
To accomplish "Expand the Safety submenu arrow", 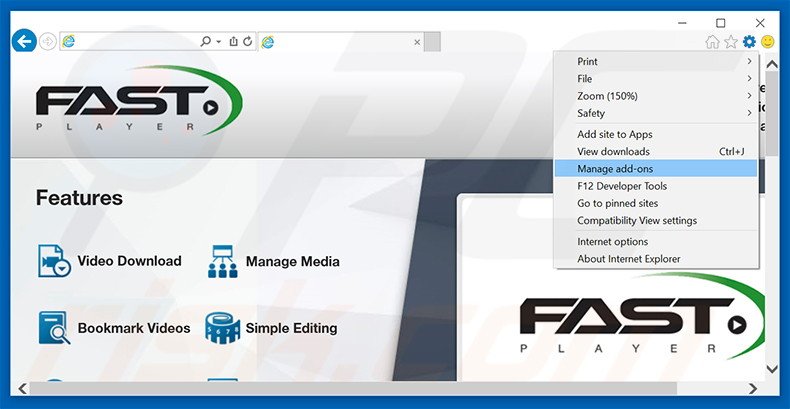I will (x=749, y=113).
